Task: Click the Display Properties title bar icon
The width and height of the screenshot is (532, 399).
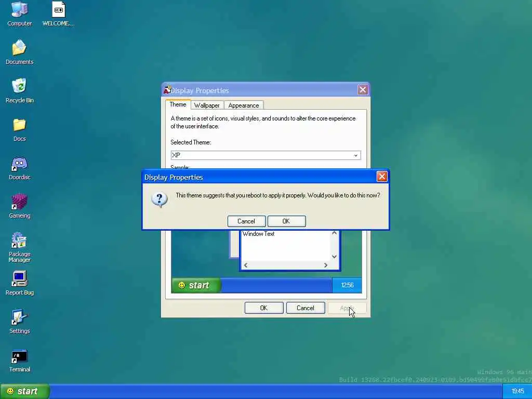Action: (x=168, y=90)
